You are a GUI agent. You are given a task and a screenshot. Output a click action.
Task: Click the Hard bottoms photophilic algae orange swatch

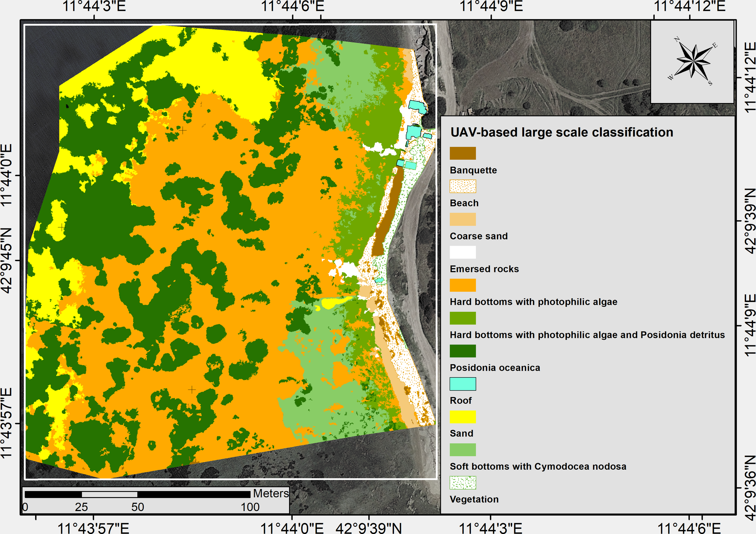[x=463, y=285]
